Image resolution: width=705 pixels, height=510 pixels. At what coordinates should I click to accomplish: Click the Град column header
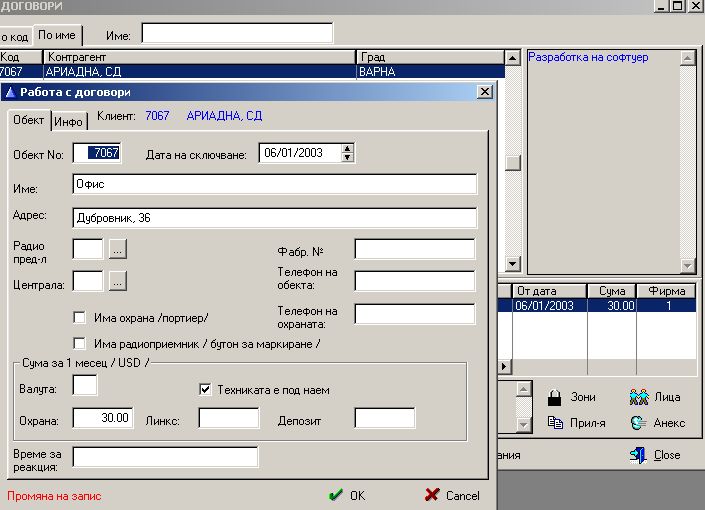(430, 57)
